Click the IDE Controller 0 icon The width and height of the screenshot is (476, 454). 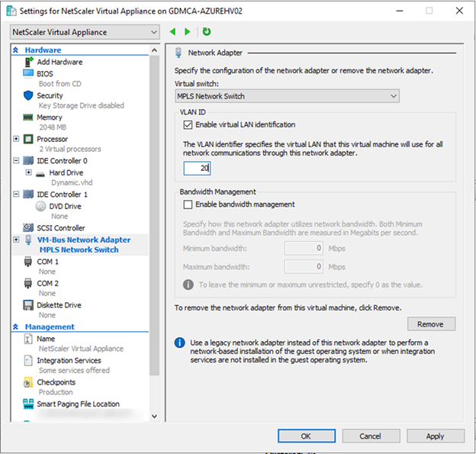click(28, 161)
